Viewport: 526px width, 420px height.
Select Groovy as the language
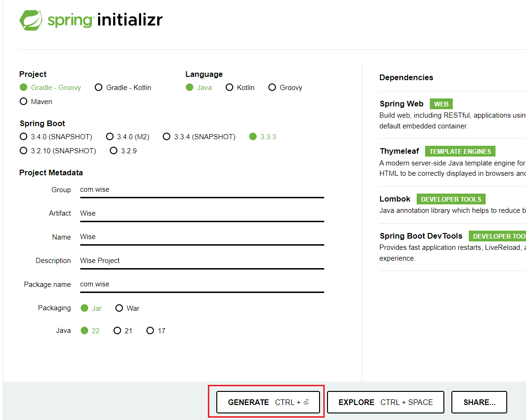(272, 88)
